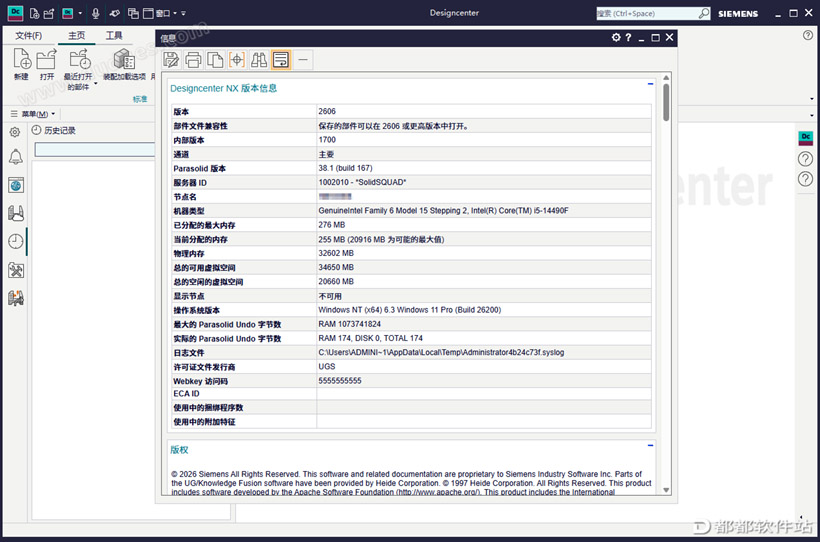820x542 pixels.
Task: Switch to the 工具 tab
Action: [x=114, y=36]
